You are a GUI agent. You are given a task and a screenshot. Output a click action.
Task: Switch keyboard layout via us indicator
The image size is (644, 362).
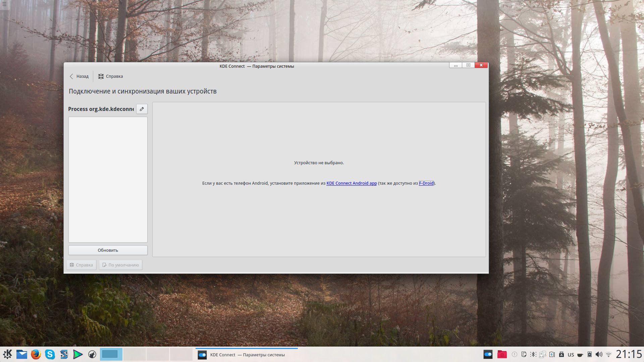571,354
